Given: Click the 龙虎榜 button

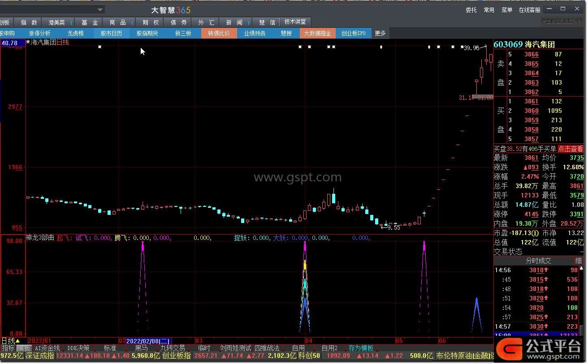Looking at the screenshot, I should [76, 33].
